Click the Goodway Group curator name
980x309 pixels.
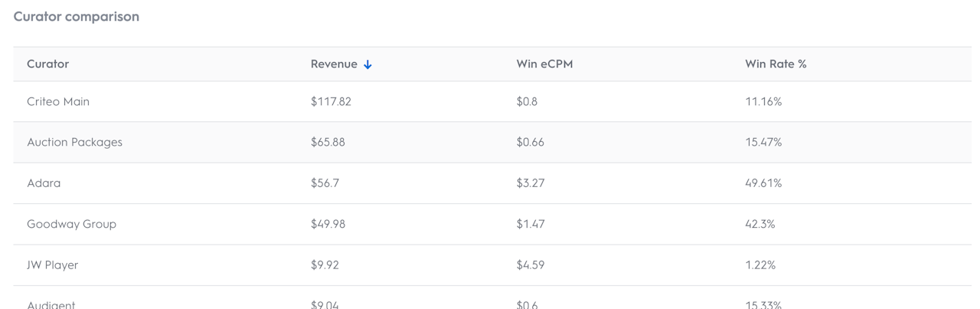coord(71,224)
